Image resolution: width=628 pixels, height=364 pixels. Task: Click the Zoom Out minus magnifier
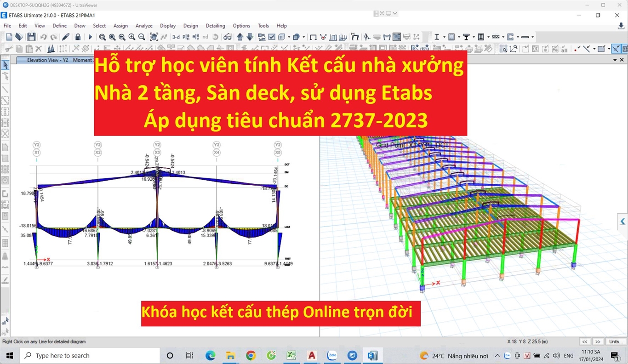click(x=142, y=37)
